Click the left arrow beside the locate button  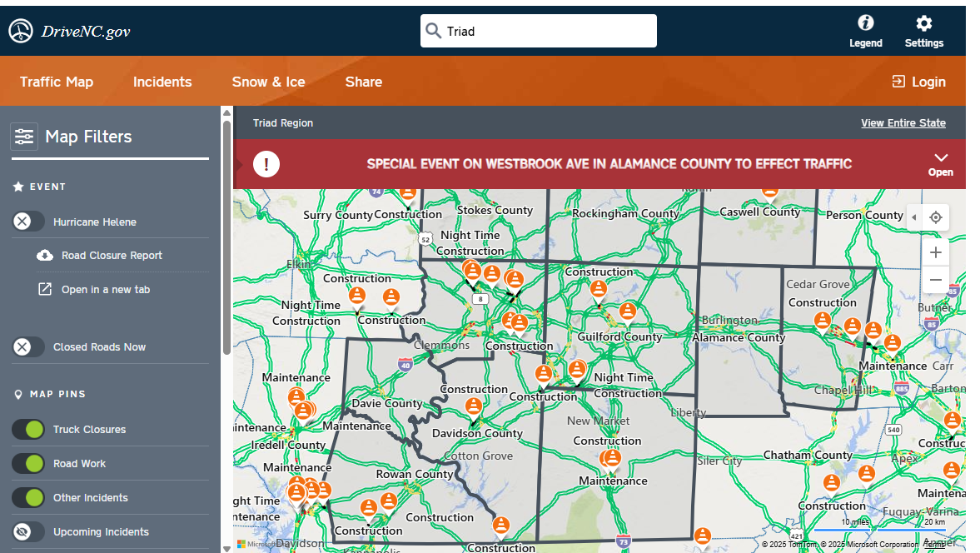pyautogui.click(x=914, y=217)
